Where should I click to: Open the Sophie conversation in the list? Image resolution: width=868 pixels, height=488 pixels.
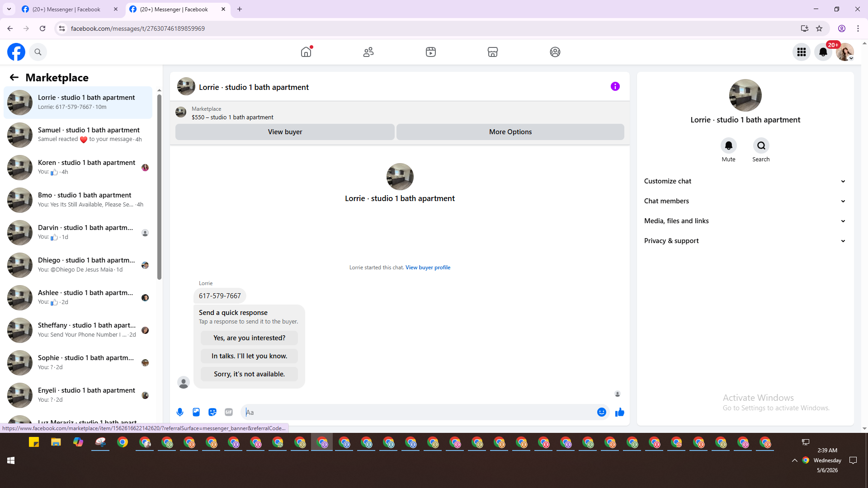pos(78,363)
